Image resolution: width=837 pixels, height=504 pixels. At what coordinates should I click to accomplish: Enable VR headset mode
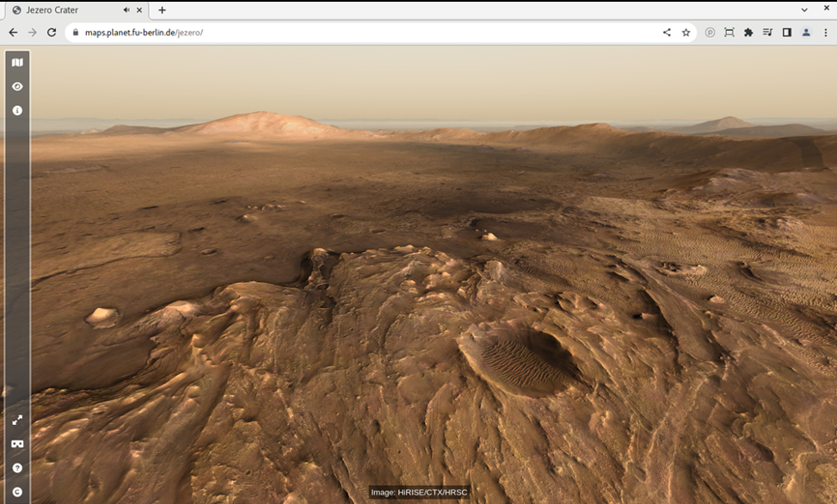tap(17, 444)
